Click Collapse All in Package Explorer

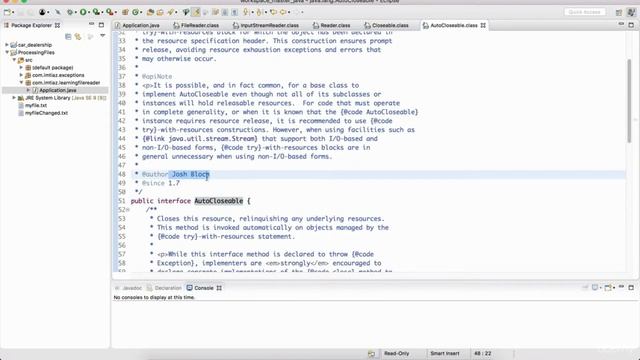68,37
